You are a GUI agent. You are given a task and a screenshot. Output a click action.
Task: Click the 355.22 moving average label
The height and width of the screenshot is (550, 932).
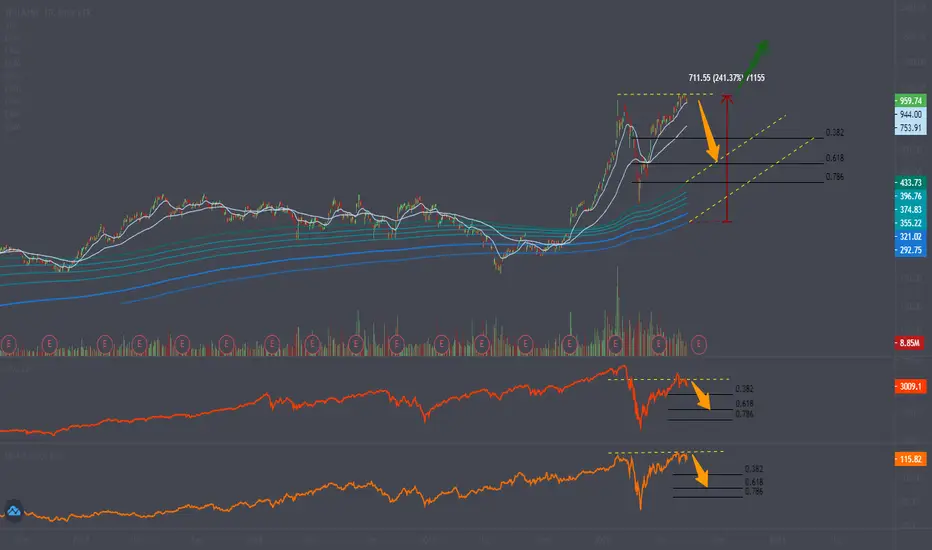[910, 223]
